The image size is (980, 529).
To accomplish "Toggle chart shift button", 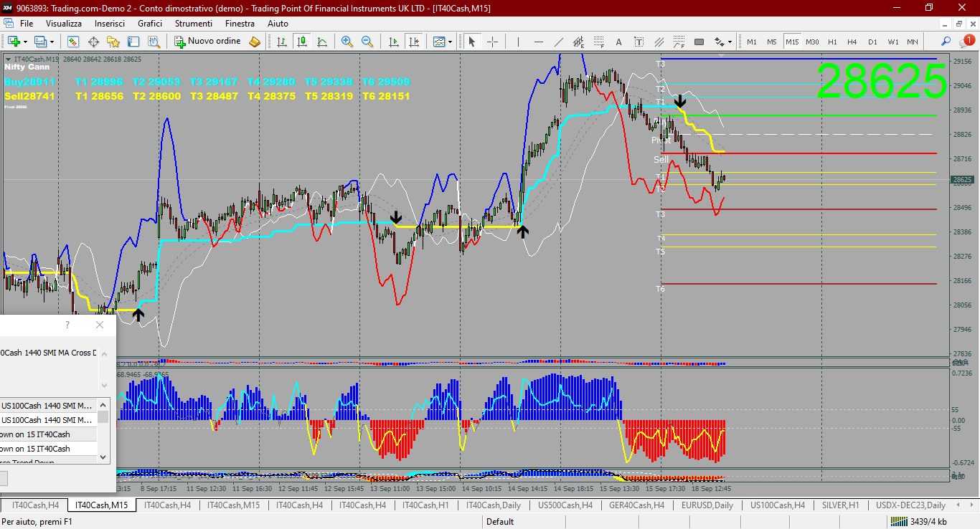I will tap(414, 42).
